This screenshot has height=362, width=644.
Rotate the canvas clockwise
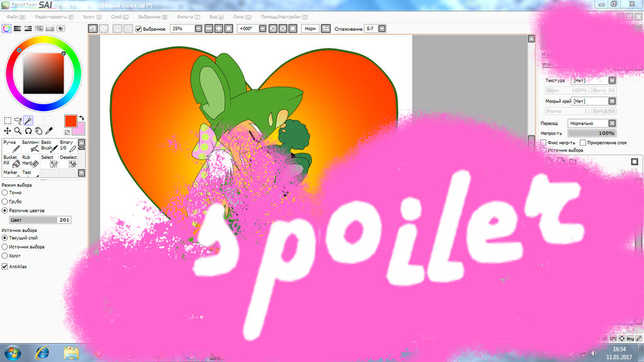coord(282,28)
